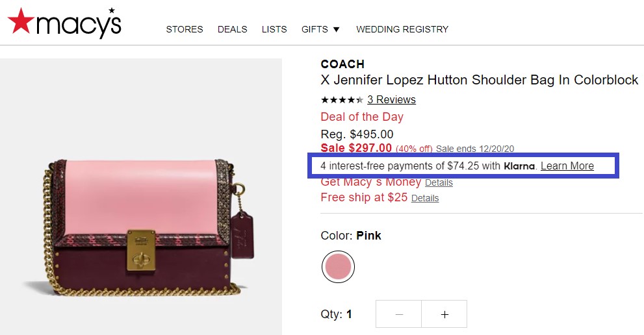The image size is (644, 335).
Task: Click the Macy's star logo
Action: pyautogui.click(x=64, y=23)
